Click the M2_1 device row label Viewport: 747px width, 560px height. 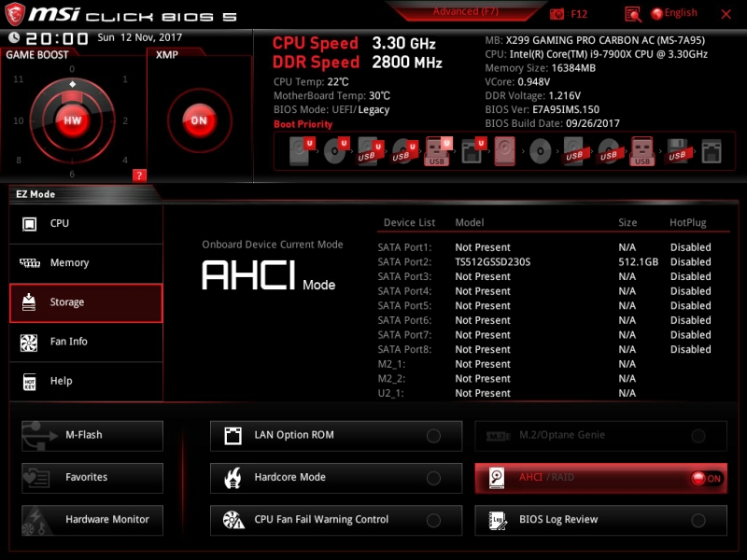coord(391,364)
